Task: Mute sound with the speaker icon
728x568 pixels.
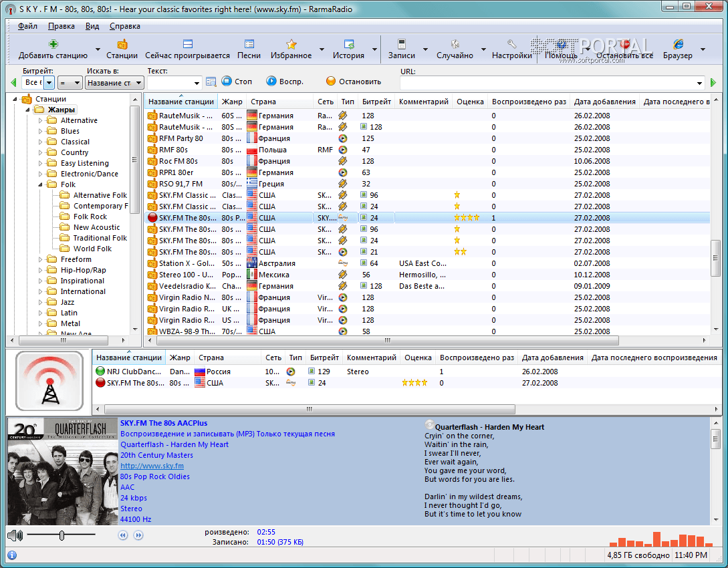Action: click(15, 535)
